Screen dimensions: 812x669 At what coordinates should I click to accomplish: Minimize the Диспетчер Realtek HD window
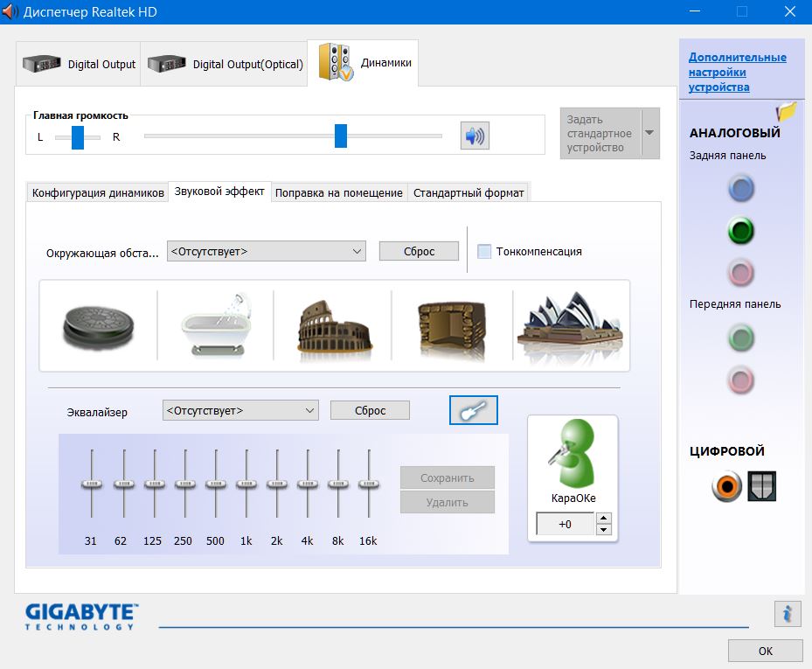click(695, 11)
